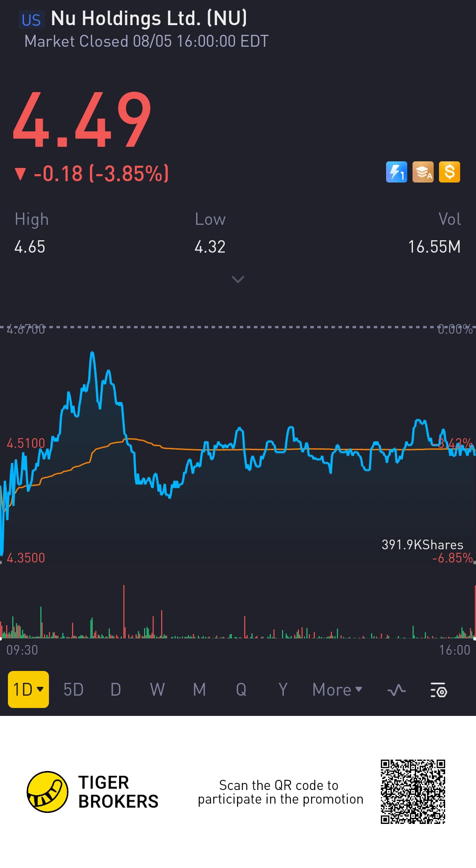Tap the 4.49 current price

pos(82,119)
